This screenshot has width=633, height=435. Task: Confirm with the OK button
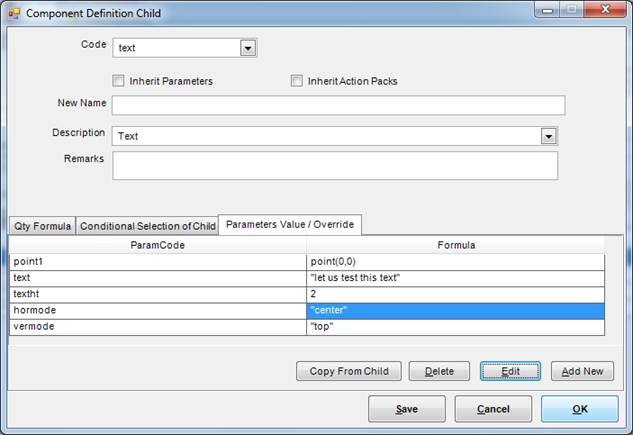[579, 409]
